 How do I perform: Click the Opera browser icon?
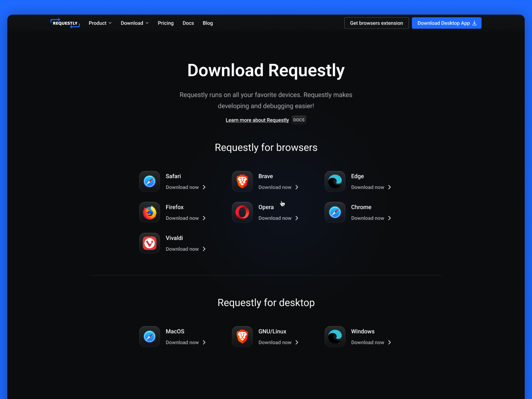tap(242, 212)
